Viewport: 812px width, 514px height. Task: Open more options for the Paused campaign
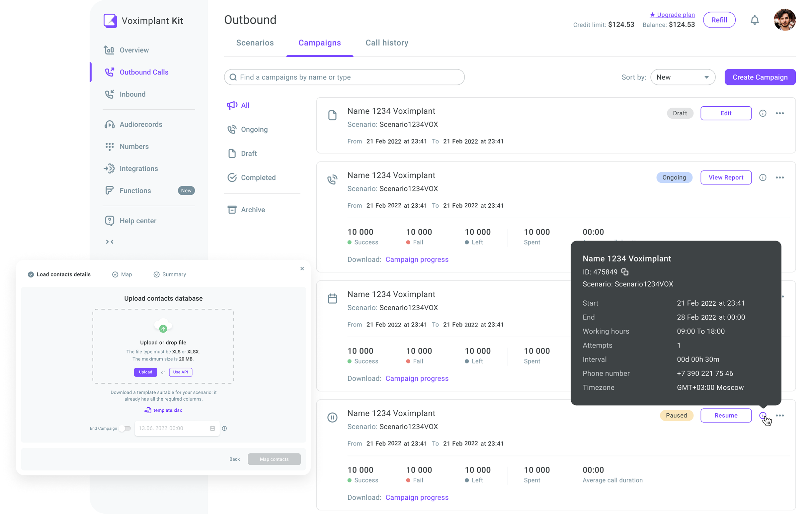click(x=779, y=415)
